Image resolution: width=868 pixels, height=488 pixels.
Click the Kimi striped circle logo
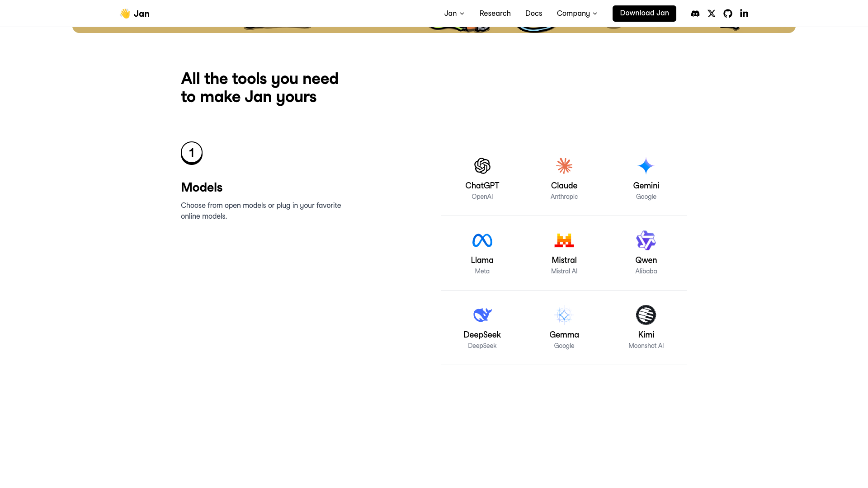click(x=646, y=315)
